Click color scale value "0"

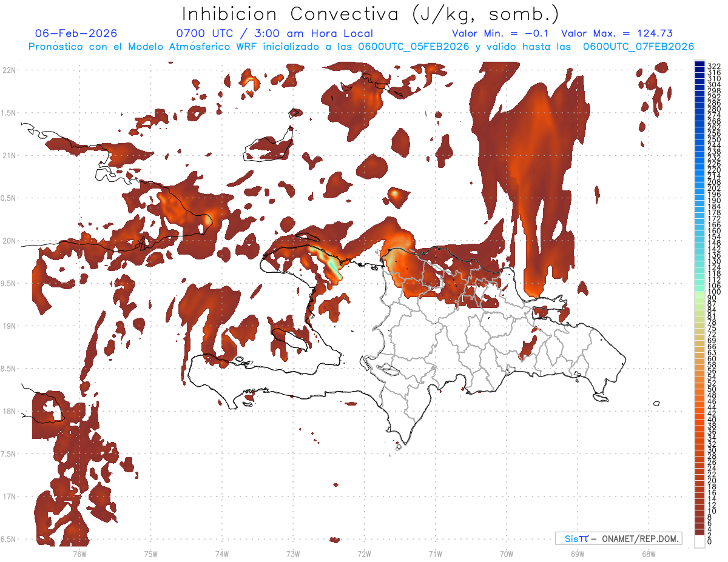(710, 541)
